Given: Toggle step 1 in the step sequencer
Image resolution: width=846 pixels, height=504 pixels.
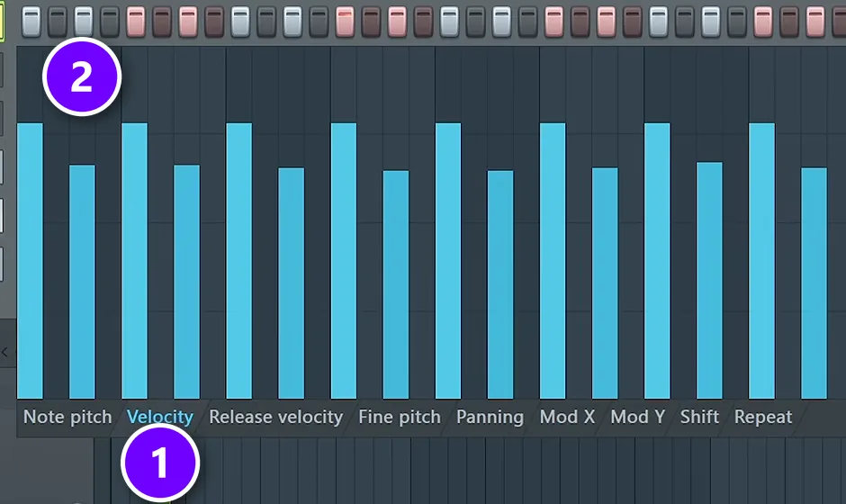Looking at the screenshot, I should coord(31,22).
